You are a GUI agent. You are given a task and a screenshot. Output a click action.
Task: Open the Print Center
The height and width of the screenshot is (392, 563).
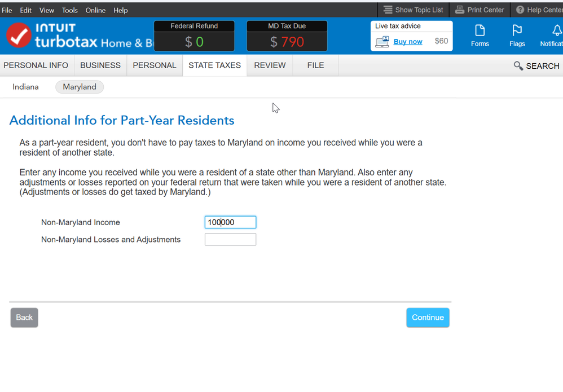[x=480, y=10]
